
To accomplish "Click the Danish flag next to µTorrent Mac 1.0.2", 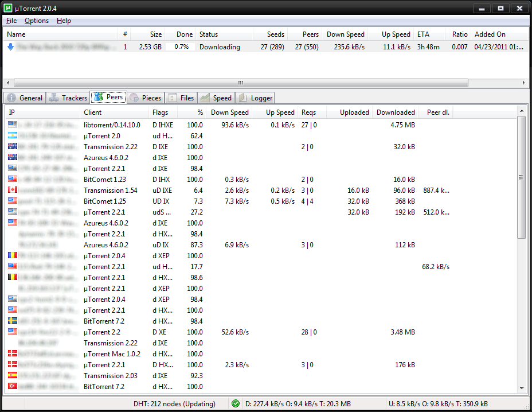I will [x=13, y=354].
